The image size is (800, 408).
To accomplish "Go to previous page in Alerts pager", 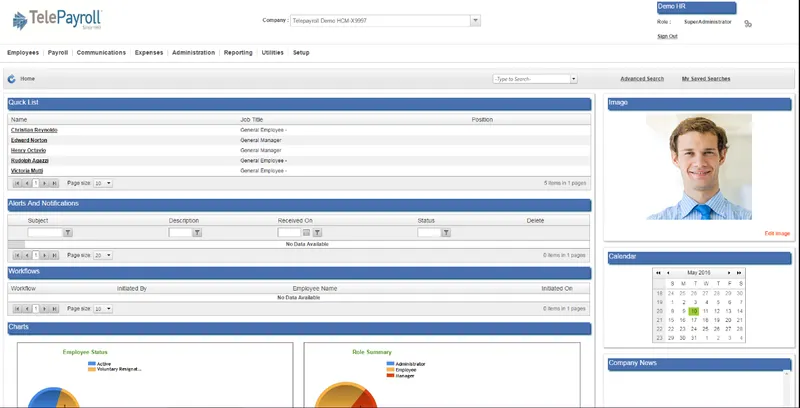I will coord(27,255).
